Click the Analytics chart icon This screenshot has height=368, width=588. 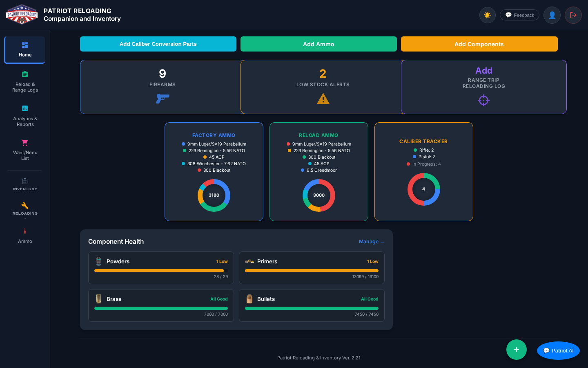25,108
